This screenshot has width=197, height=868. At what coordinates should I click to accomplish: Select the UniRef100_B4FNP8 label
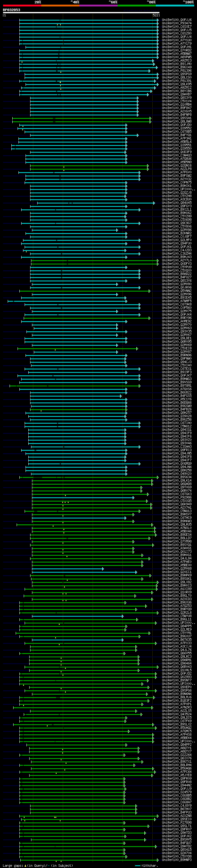pyautogui.click(x=177, y=115)
